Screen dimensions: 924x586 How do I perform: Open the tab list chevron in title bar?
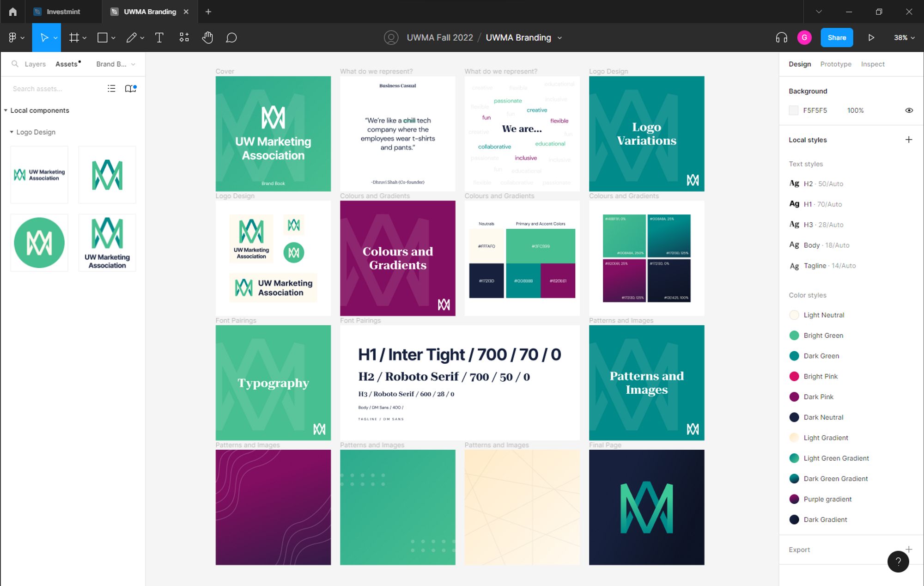(x=819, y=12)
